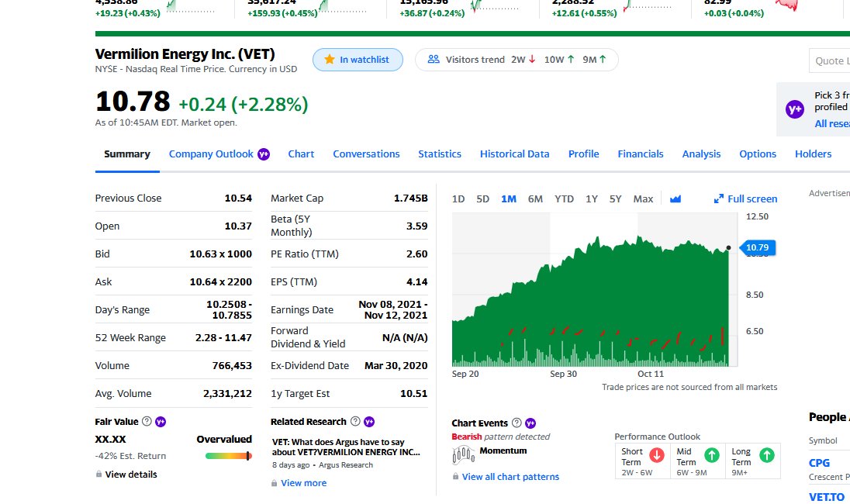Select the 1M chart range
Image resolution: width=850 pixels, height=504 pixels.
coord(509,199)
